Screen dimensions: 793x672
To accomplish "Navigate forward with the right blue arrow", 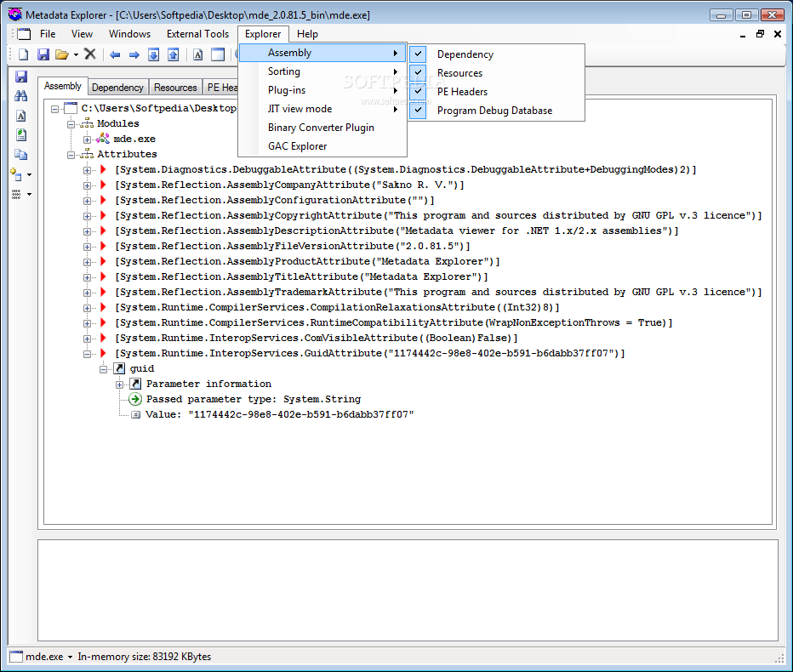I will (134, 54).
